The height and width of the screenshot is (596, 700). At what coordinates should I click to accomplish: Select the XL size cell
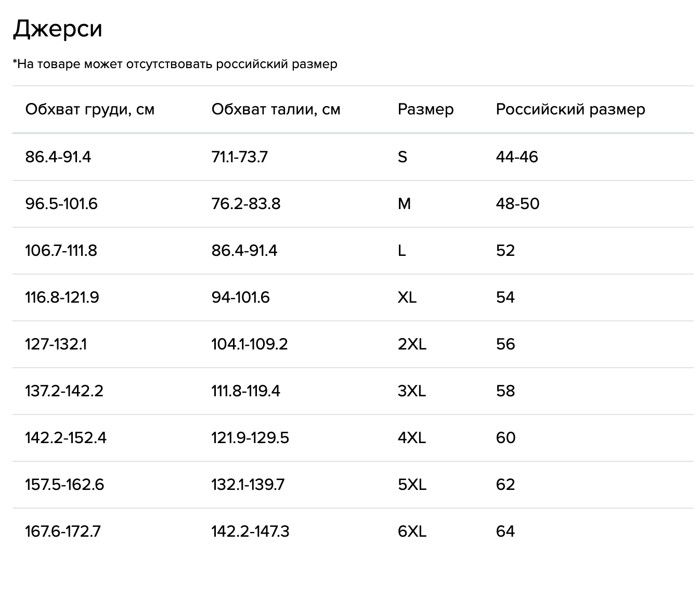tap(407, 297)
